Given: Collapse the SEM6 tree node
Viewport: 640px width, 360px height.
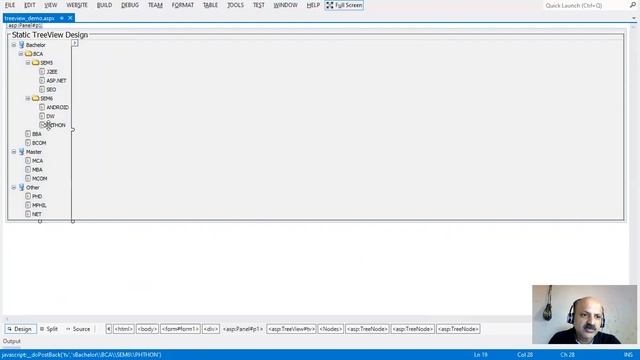Looking at the screenshot, I should [28, 98].
